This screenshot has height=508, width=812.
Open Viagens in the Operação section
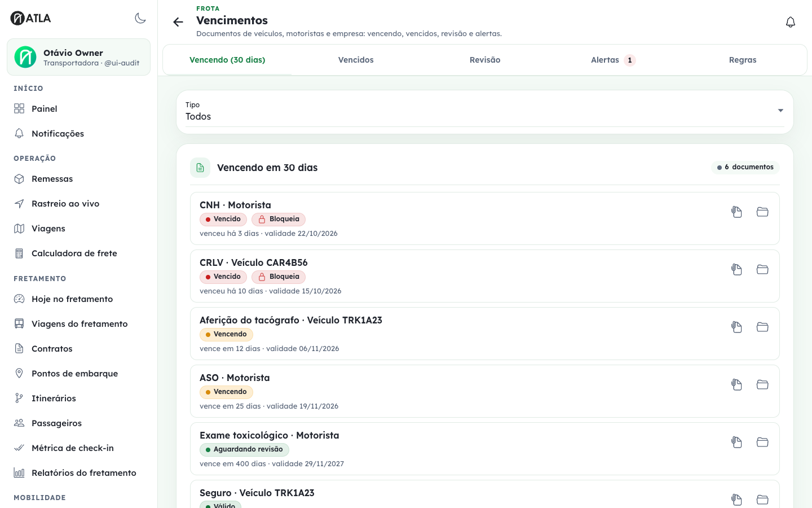point(78,229)
